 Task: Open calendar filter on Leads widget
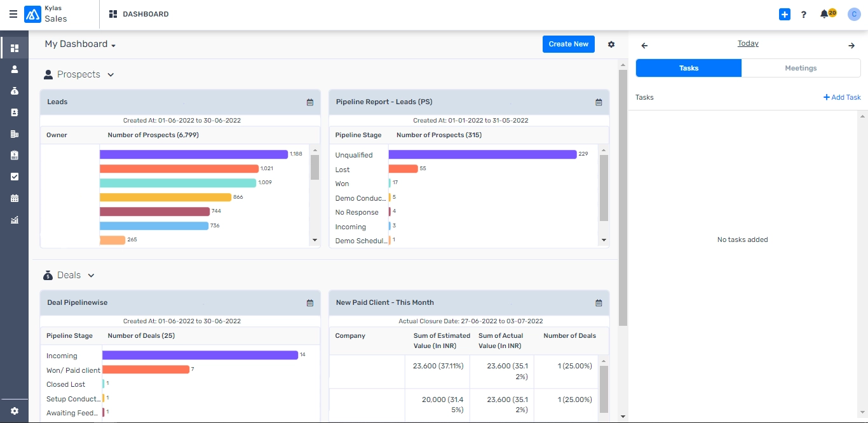point(310,102)
